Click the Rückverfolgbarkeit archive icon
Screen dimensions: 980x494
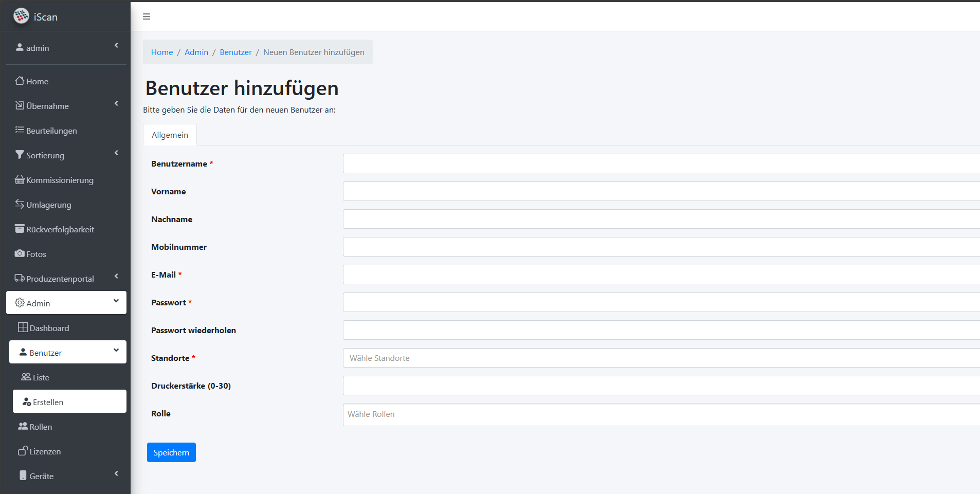click(x=19, y=229)
